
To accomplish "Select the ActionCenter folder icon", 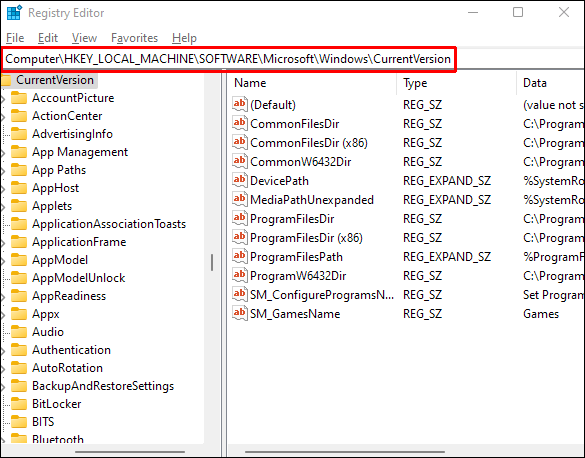I will tap(19, 116).
